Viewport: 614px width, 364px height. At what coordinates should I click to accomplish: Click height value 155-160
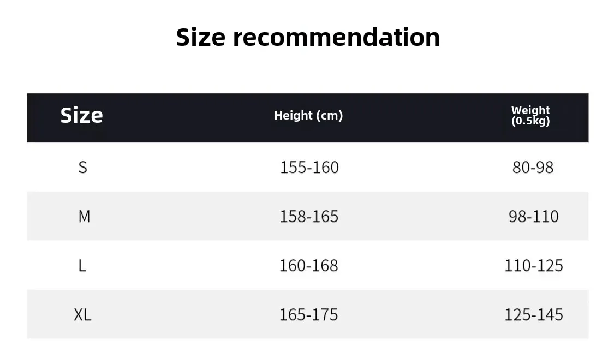point(309,168)
